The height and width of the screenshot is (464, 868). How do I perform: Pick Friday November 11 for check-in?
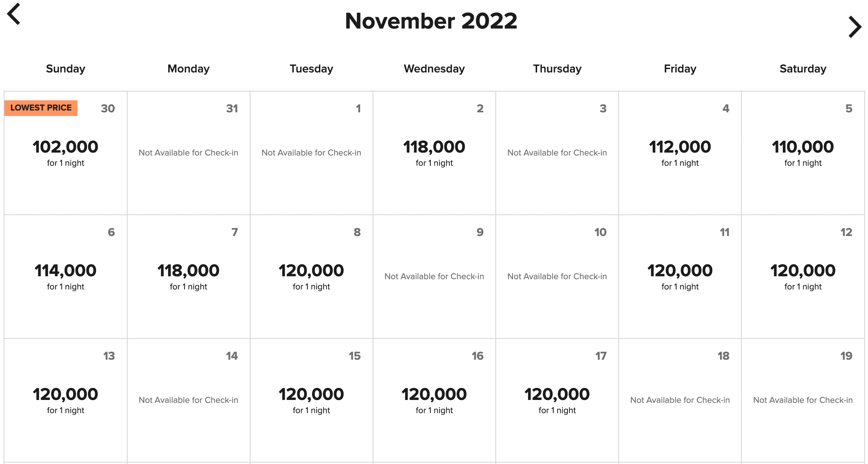[x=679, y=277]
